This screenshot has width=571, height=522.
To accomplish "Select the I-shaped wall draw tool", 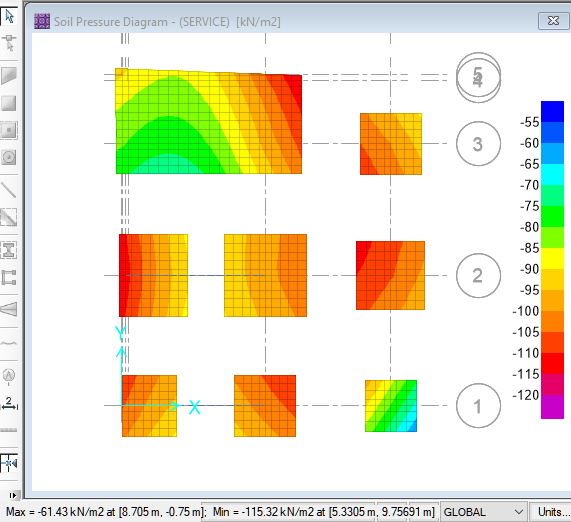I will (x=9, y=250).
